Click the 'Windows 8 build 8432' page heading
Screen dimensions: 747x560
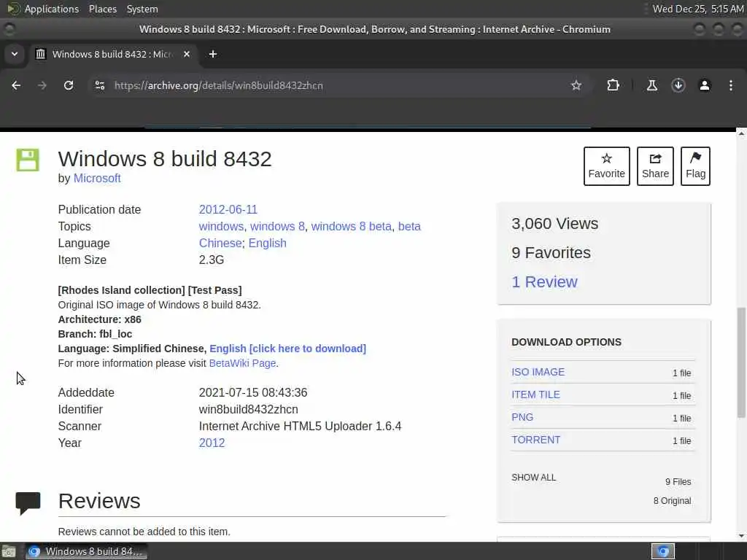pos(165,158)
